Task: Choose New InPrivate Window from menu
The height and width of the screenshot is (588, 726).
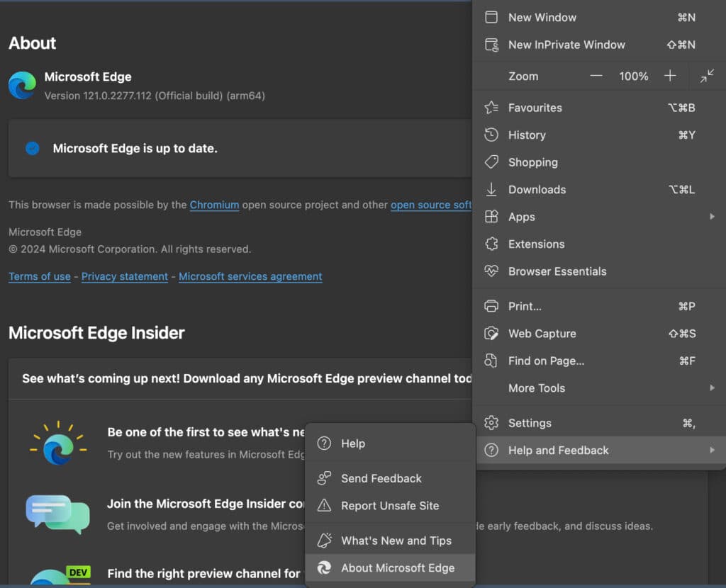Action: (x=566, y=45)
